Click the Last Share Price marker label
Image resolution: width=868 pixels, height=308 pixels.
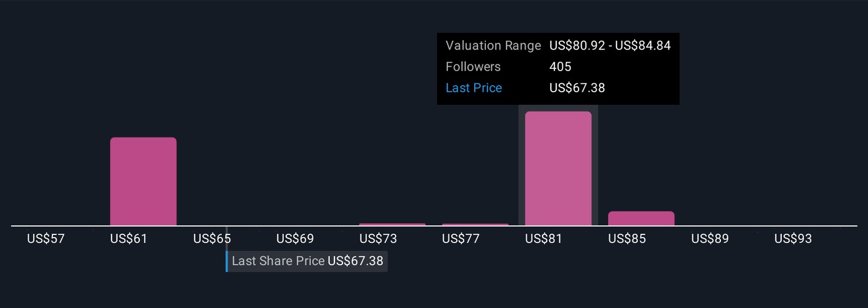tap(307, 261)
